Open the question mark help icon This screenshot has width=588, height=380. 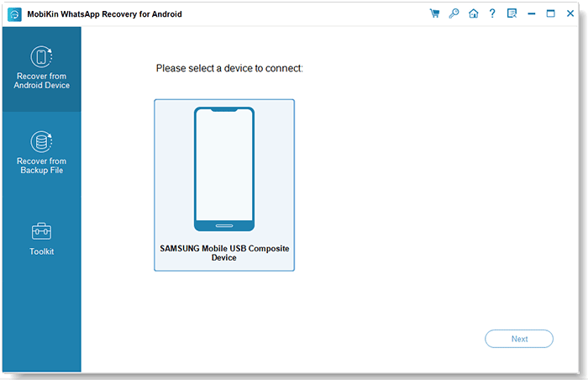pos(492,14)
